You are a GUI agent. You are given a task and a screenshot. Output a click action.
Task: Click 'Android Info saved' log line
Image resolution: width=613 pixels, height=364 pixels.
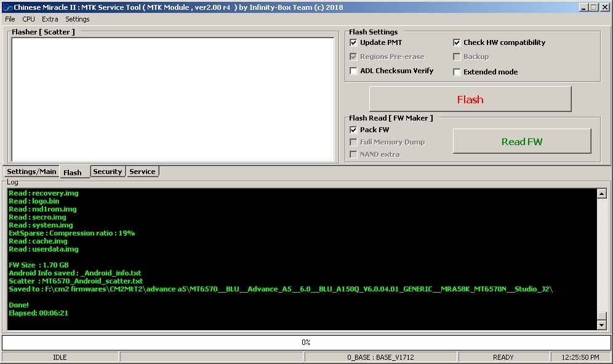click(x=74, y=273)
